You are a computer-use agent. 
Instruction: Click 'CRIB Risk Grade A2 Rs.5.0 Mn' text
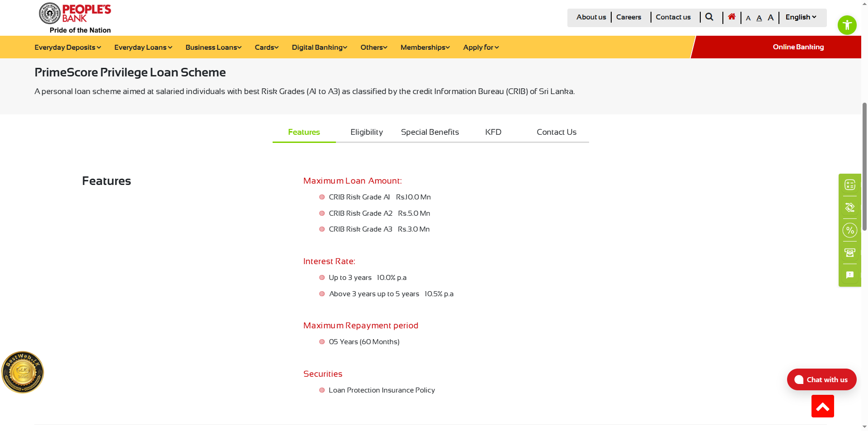point(379,213)
